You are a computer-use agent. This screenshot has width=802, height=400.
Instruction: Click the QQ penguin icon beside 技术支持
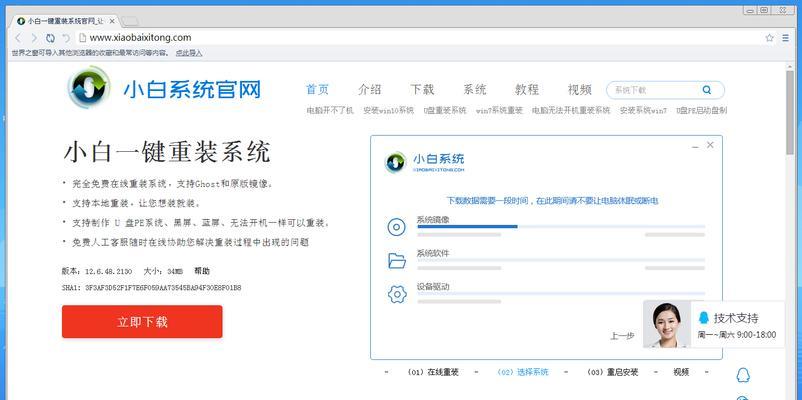[704, 318]
